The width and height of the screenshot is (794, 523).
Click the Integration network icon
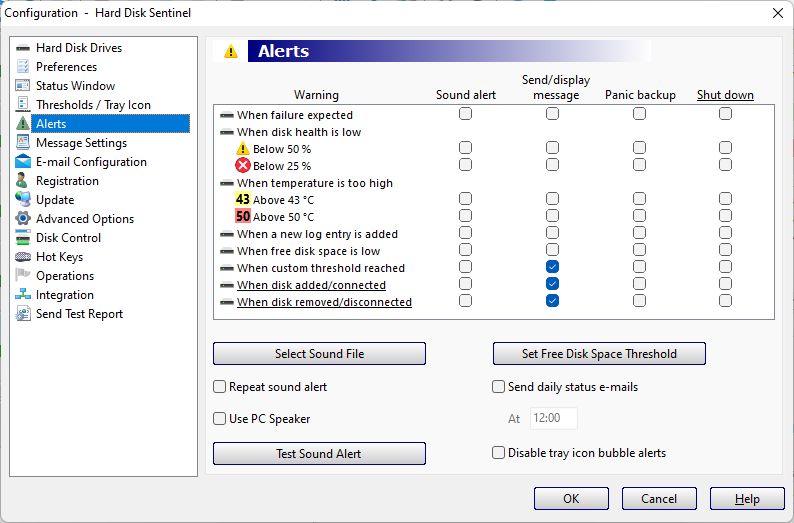[23, 295]
